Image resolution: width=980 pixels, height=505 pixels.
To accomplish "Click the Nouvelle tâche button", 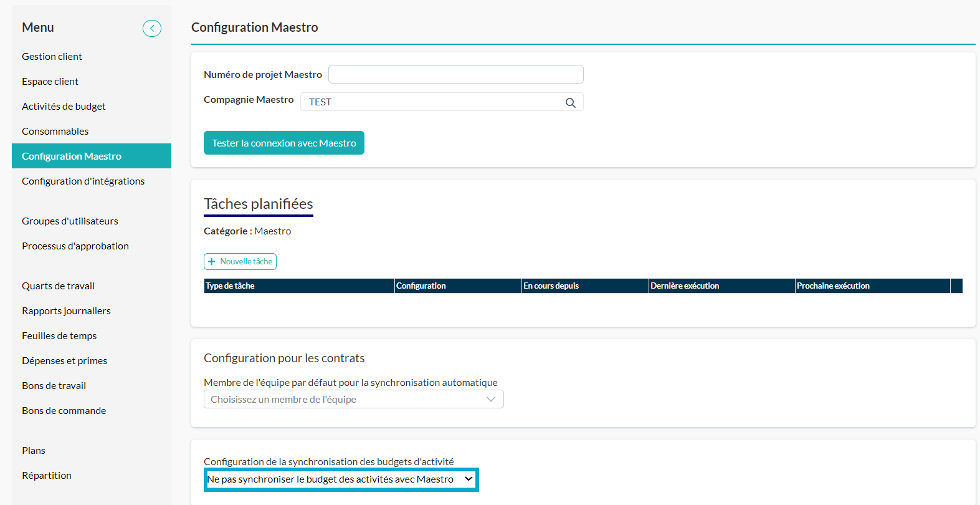I will coord(240,262).
